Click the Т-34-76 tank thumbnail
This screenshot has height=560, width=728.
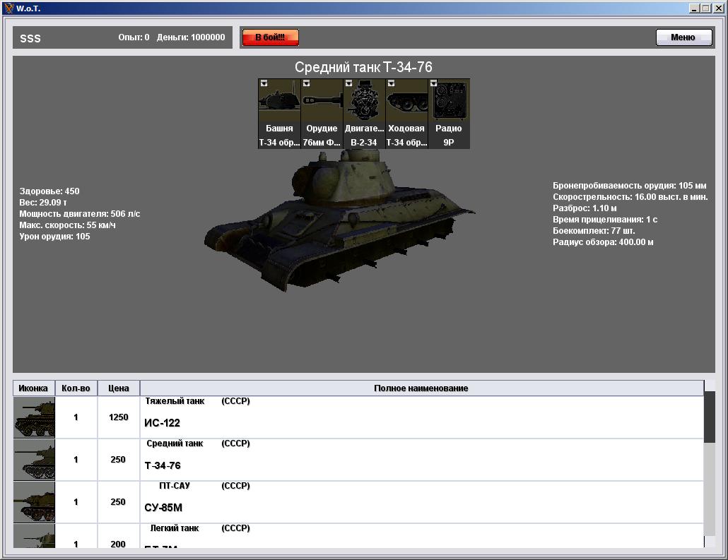[34, 460]
